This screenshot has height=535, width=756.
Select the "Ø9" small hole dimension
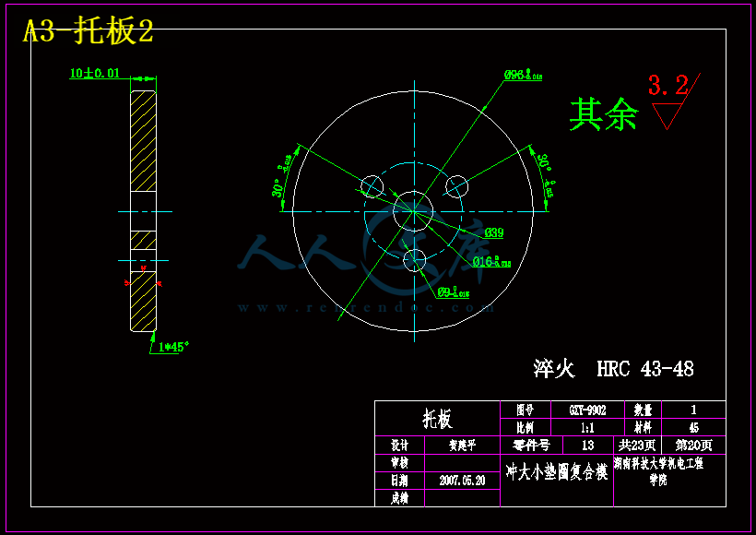point(454,292)
